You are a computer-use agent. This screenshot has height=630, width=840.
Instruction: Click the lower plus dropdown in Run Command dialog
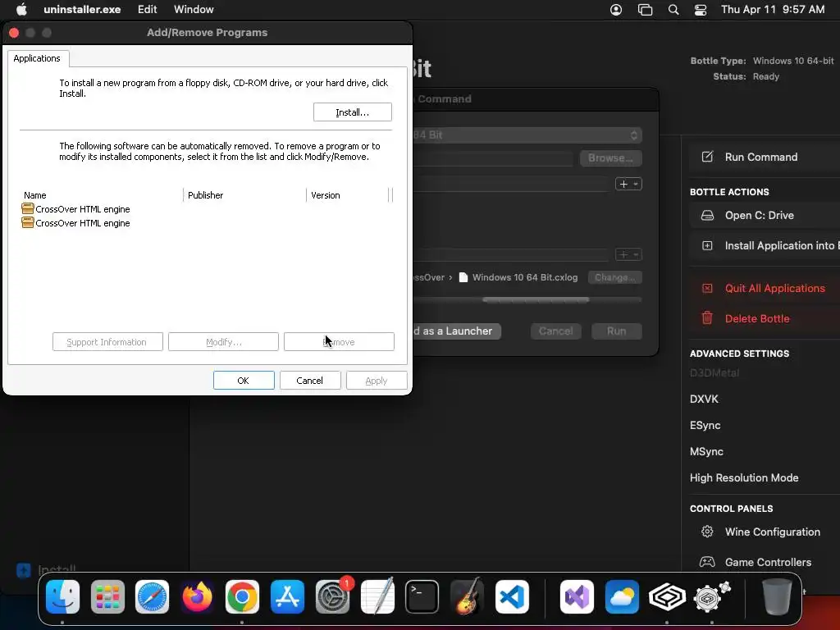[x=628, y=254]
